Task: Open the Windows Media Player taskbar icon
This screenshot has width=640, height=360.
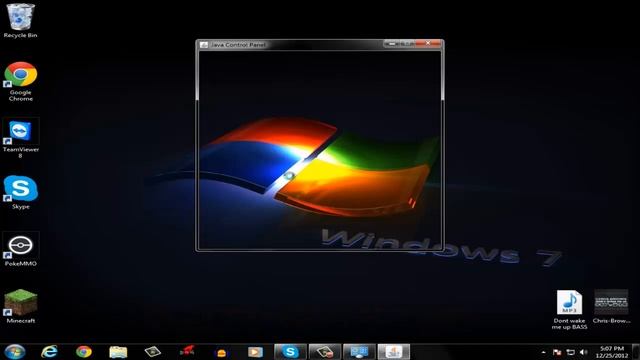Action: pyautogui.click(x=255, y=351)
